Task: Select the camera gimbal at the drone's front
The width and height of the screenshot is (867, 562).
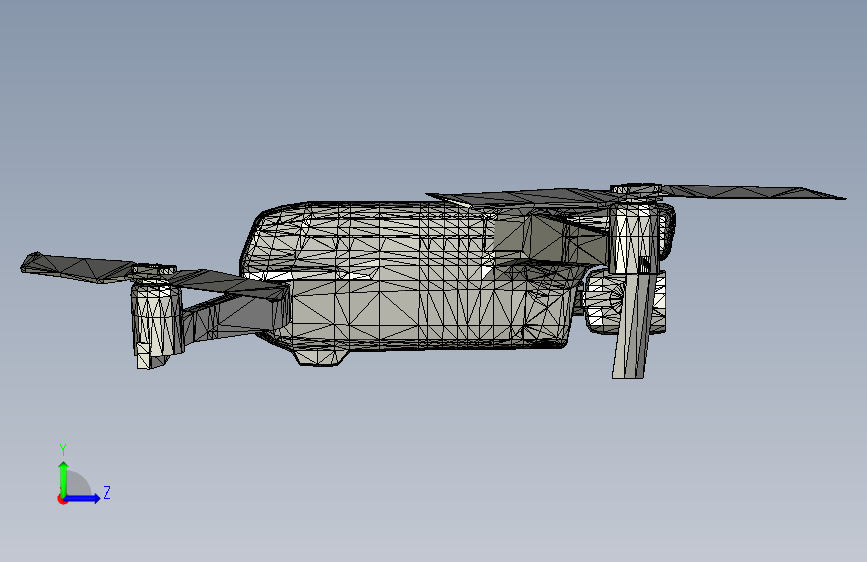Action: [603, 301]
